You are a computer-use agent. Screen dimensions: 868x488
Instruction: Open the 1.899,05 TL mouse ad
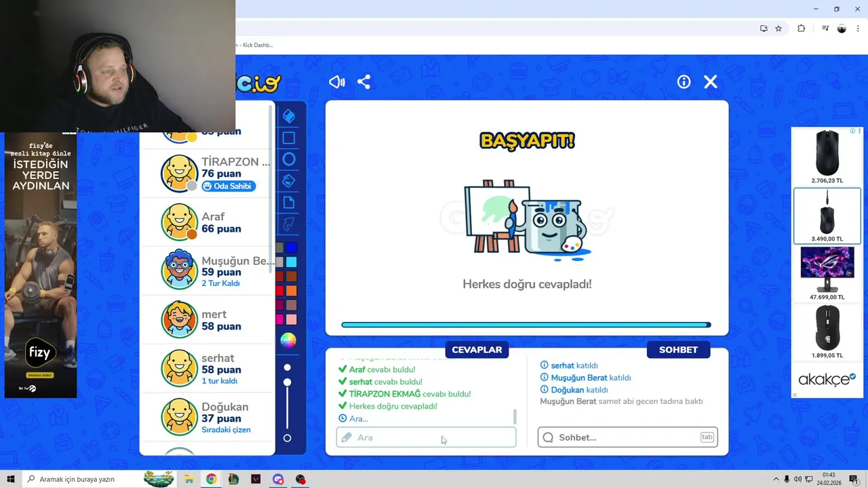[827, 332]
